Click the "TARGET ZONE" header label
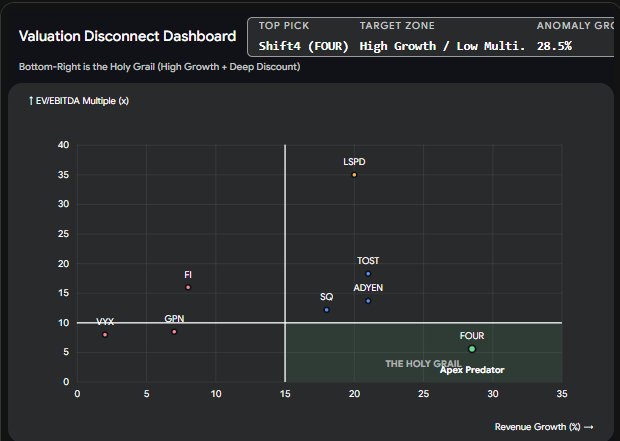Screen dimensions: 620x441 tap(397, 26)
